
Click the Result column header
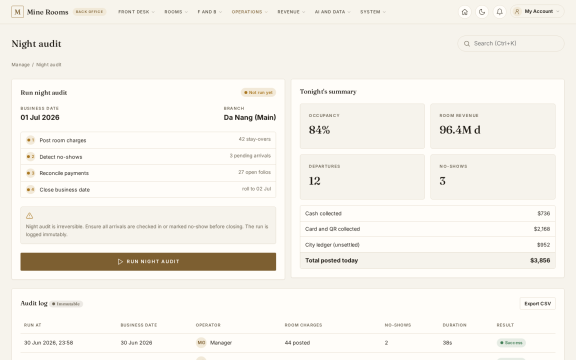click(x=505, y=325)
